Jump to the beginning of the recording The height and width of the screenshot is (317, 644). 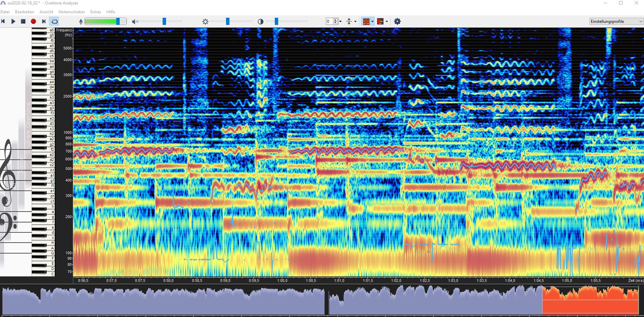tap(3, 21)
